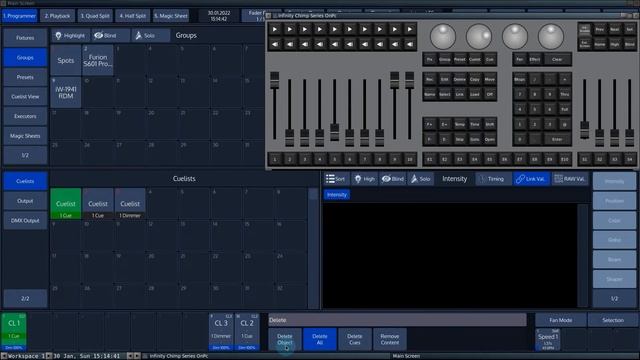
Task: Toggle Solo in the Intensity toolbar
Action: click(421, 179)
